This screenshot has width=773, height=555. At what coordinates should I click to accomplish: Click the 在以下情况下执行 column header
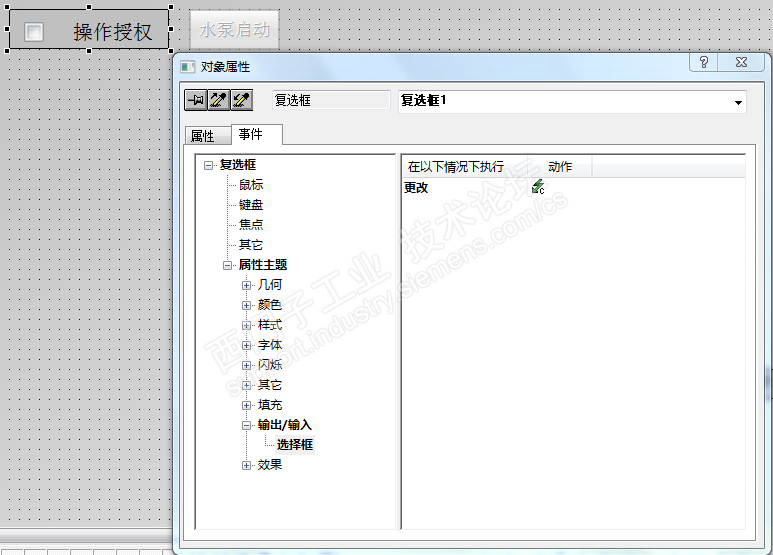456,167
